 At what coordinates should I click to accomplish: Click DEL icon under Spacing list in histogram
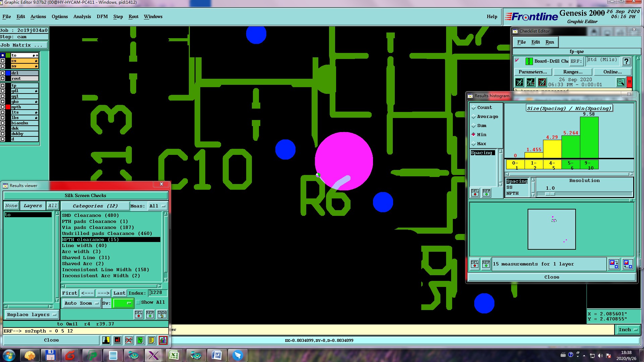(475, 192)
